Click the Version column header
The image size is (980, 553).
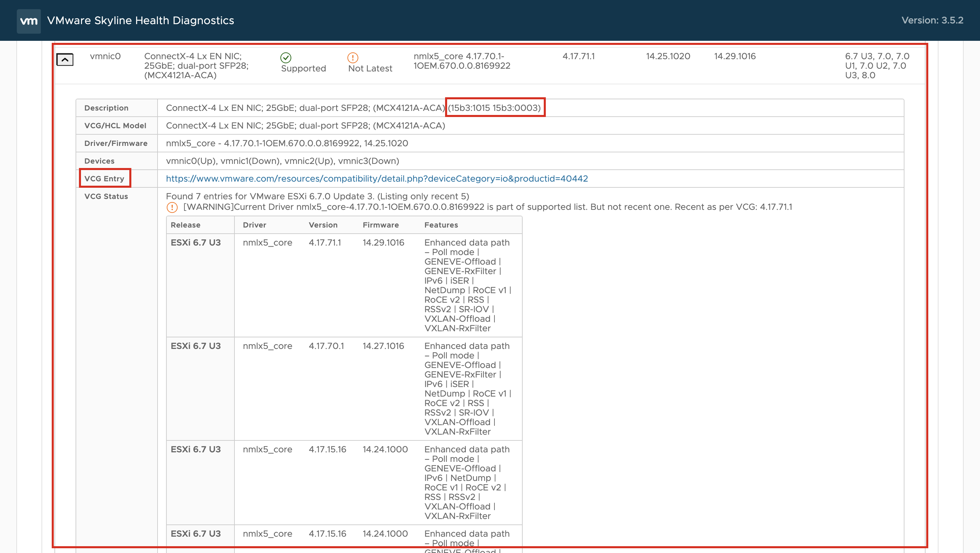[x=323, y=225]
